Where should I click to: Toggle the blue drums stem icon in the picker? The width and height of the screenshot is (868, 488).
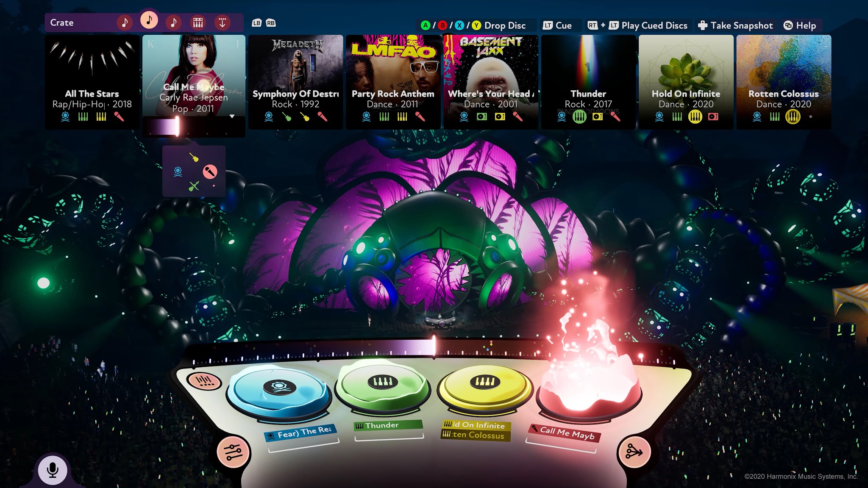(177, 172)
